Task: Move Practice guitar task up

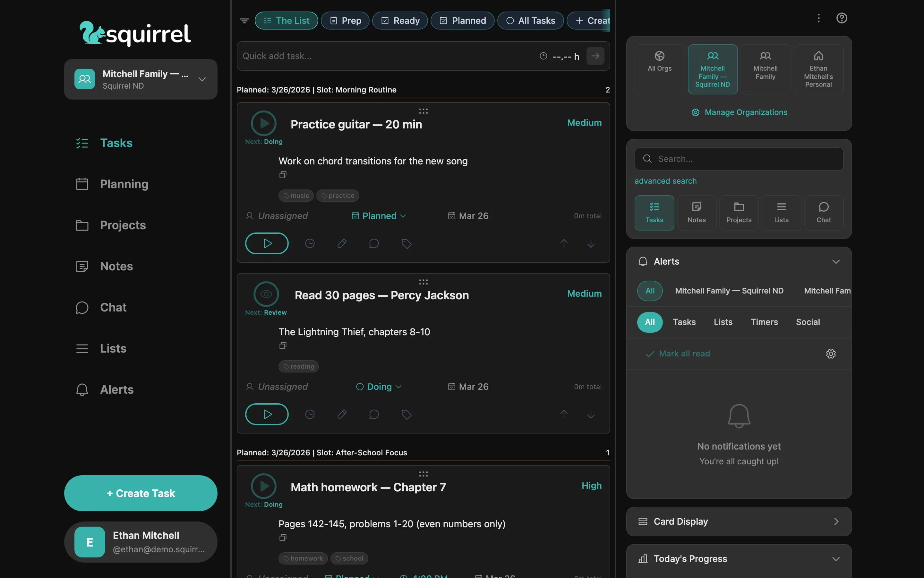Action: pyautogui.click(x=564, y=243)
